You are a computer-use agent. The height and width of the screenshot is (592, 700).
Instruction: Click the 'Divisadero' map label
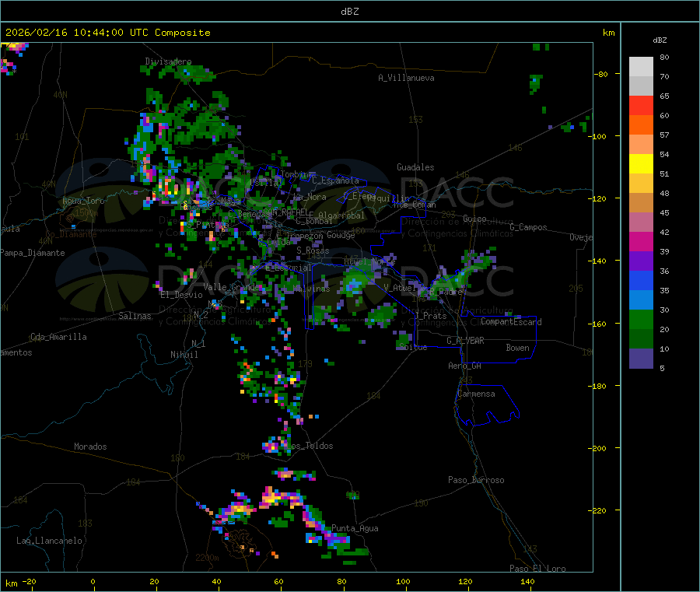point(168,61)
